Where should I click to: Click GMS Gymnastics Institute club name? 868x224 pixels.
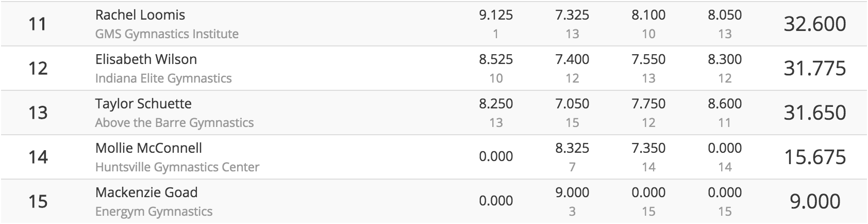[167, 34]
